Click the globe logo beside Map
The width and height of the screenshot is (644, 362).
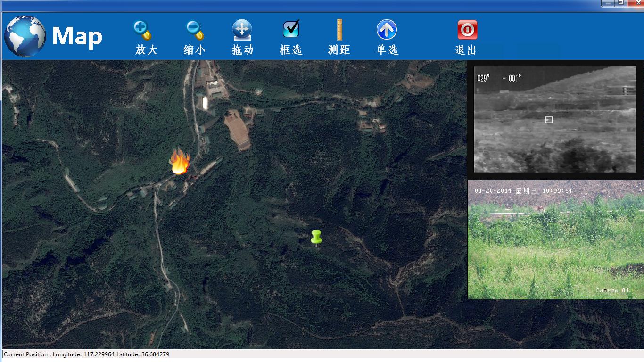point(25,36)
